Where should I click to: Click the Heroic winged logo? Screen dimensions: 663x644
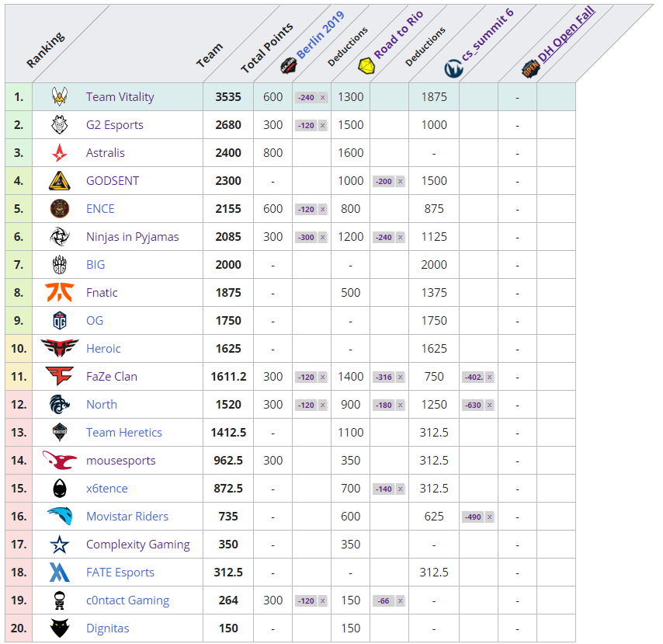tap(60, 348)
